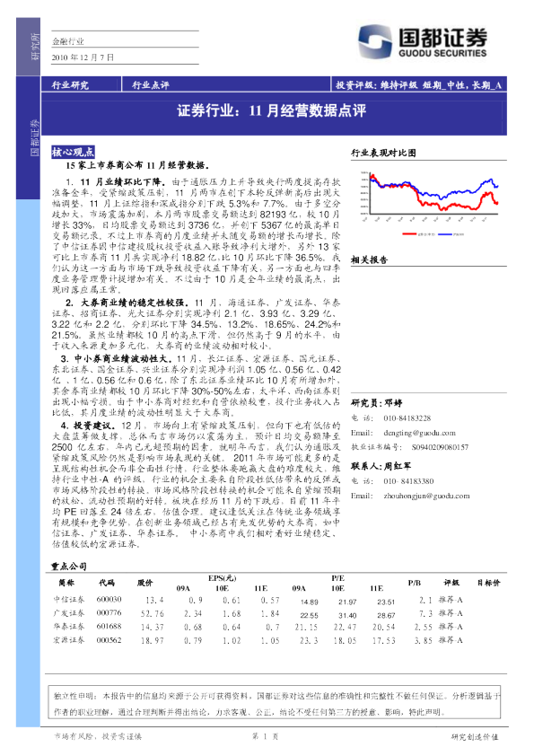Click the '目标价' column header
This screenshot has height=756, width=534.
488,583
